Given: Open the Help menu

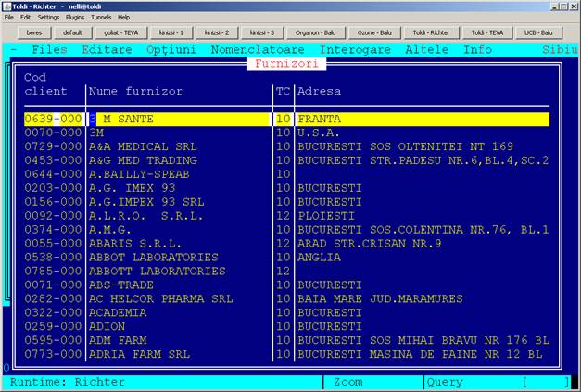Looking at the screenshot, I should [x=124, y=18].
